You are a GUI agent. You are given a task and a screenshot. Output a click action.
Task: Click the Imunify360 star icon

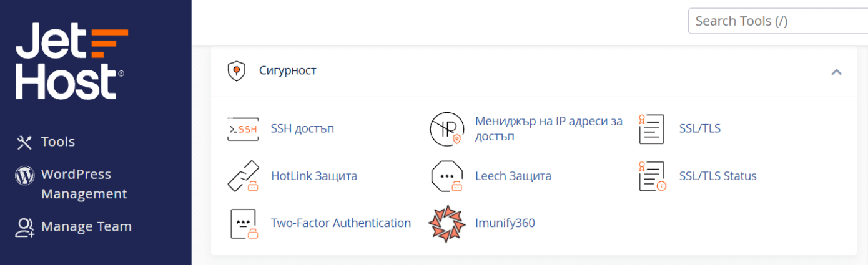[x=447, y=223]
